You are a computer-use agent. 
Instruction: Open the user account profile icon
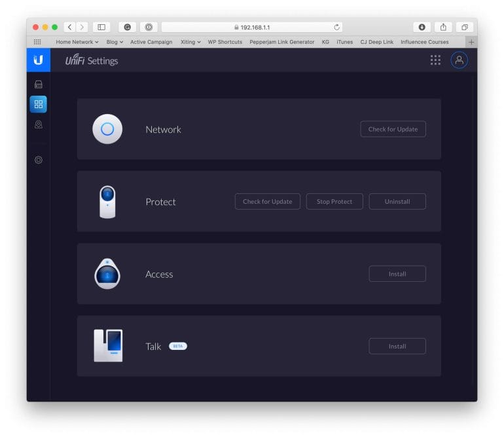coord(459,60)
